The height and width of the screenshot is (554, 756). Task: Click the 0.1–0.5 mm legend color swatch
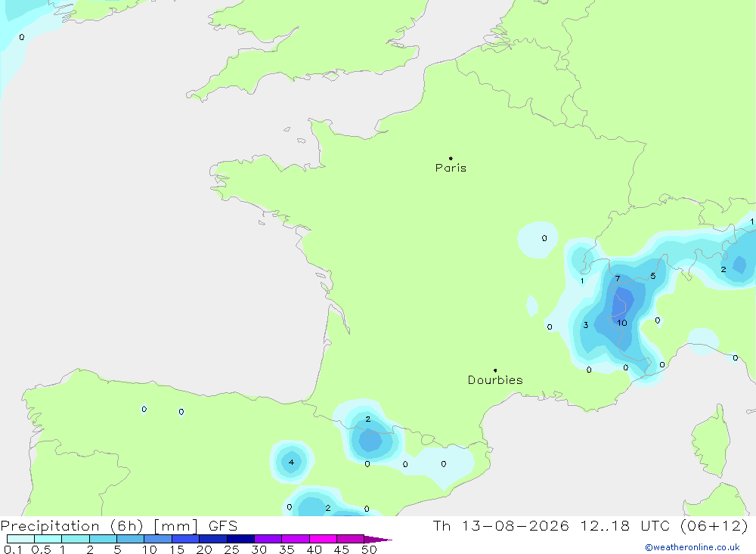(x=20, y=539)
